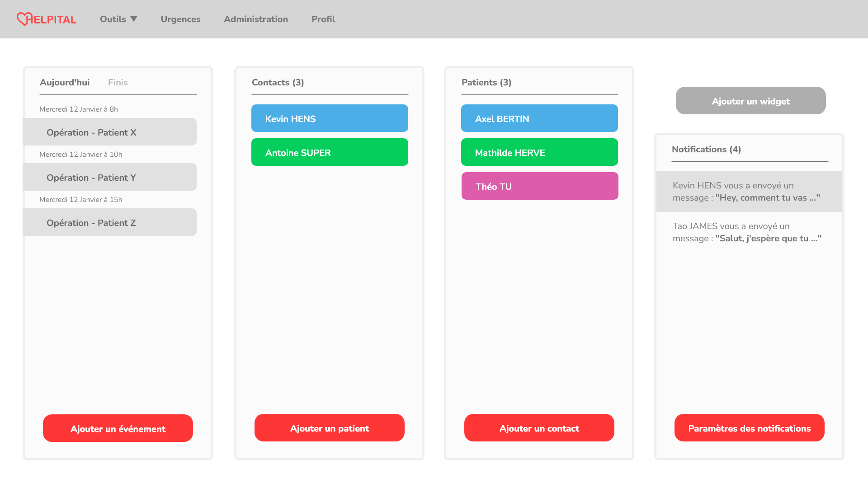Click the Ajouter un widget button icon
The width and height of the screenshot is (868, 488).
(x=750, y=101)
